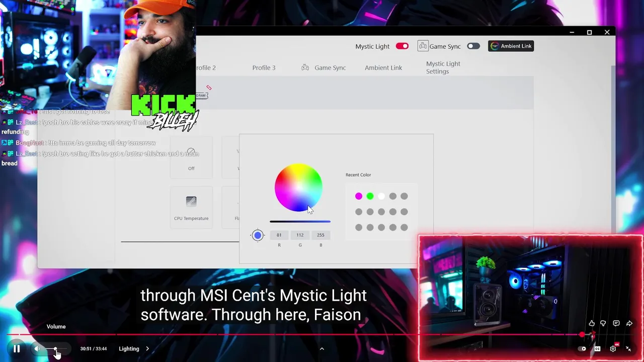Open video settings gear icon

[x=613, y=348]
